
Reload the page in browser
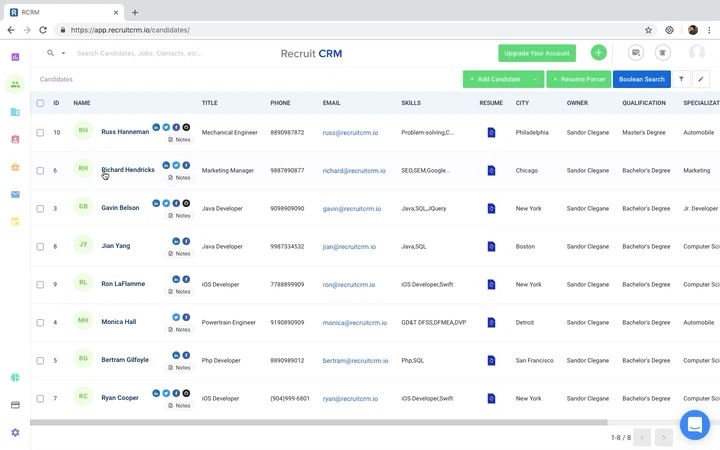tap(43, 30)
